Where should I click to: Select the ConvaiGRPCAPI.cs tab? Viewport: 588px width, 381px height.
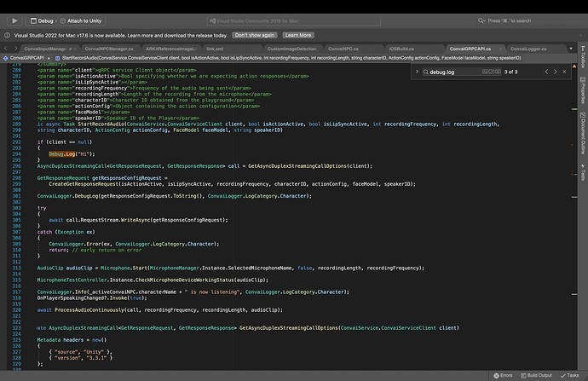tap(470, 49)
